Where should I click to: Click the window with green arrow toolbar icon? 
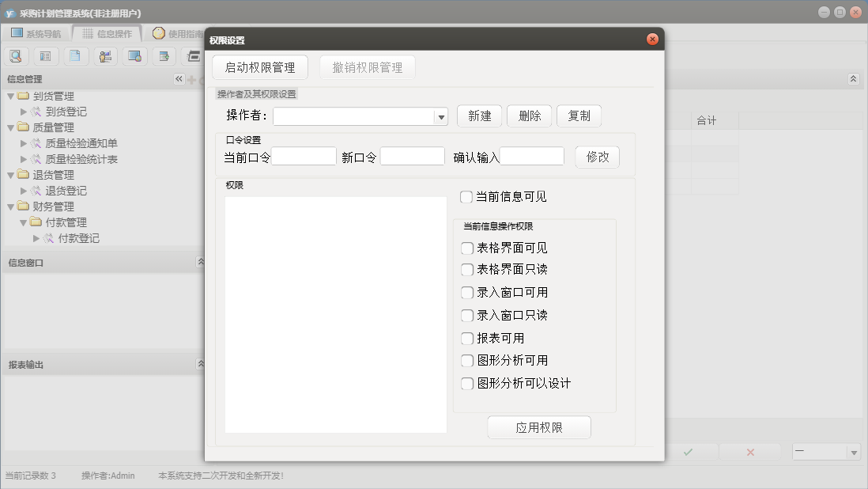click(164, 56)
